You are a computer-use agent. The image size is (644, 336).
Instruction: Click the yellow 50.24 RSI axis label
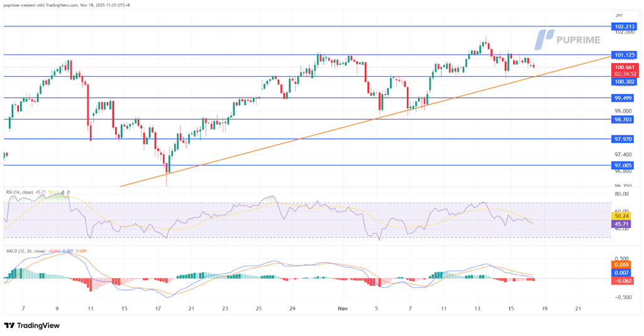point(621,216)
